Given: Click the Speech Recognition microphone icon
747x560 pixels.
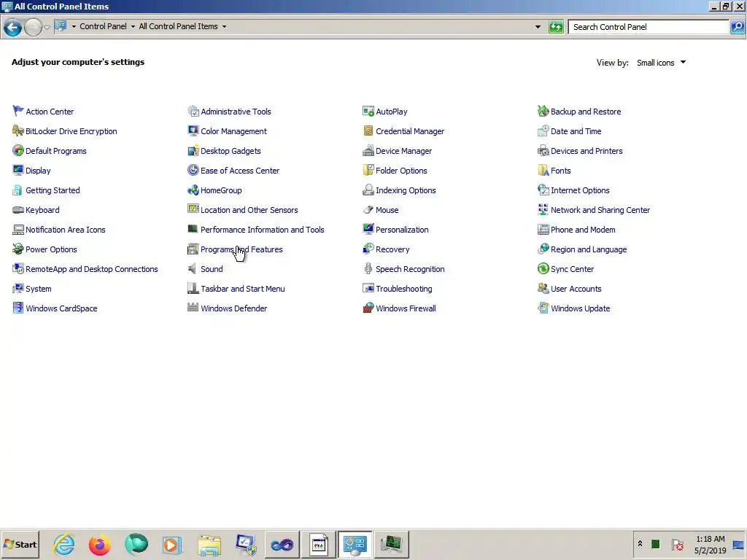Looking at the screenshot, I should pyautogui.click(x=368, y=268).
